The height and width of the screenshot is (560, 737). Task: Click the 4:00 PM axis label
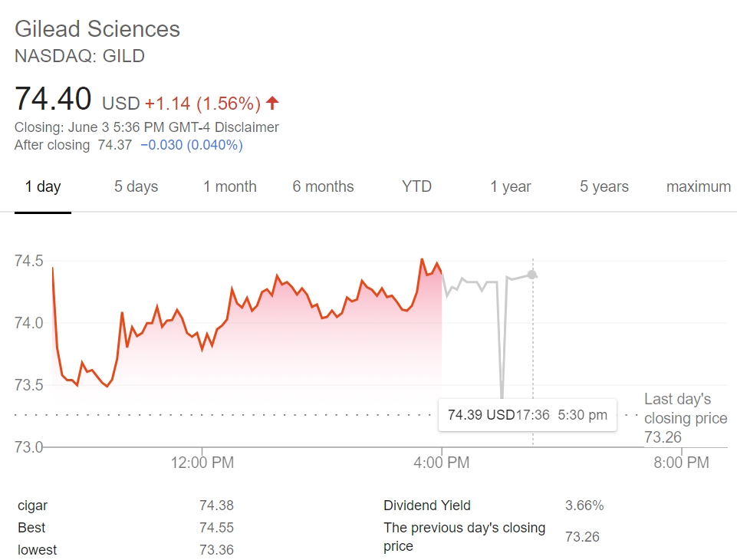pyautogui.click(x=441, y=463)
